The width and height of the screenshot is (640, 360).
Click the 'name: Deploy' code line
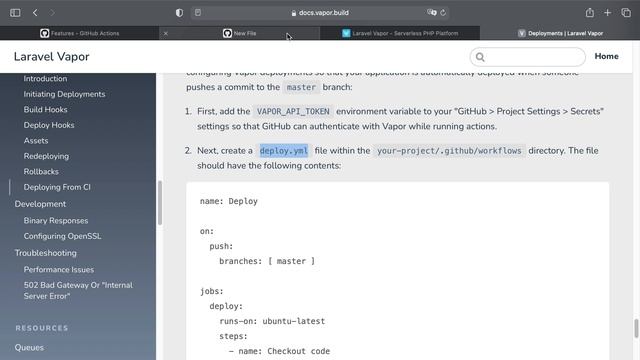(x=229, y=201)
